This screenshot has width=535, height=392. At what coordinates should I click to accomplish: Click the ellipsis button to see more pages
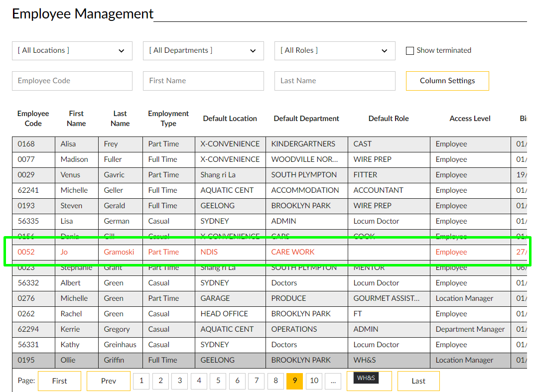[333, 381]
